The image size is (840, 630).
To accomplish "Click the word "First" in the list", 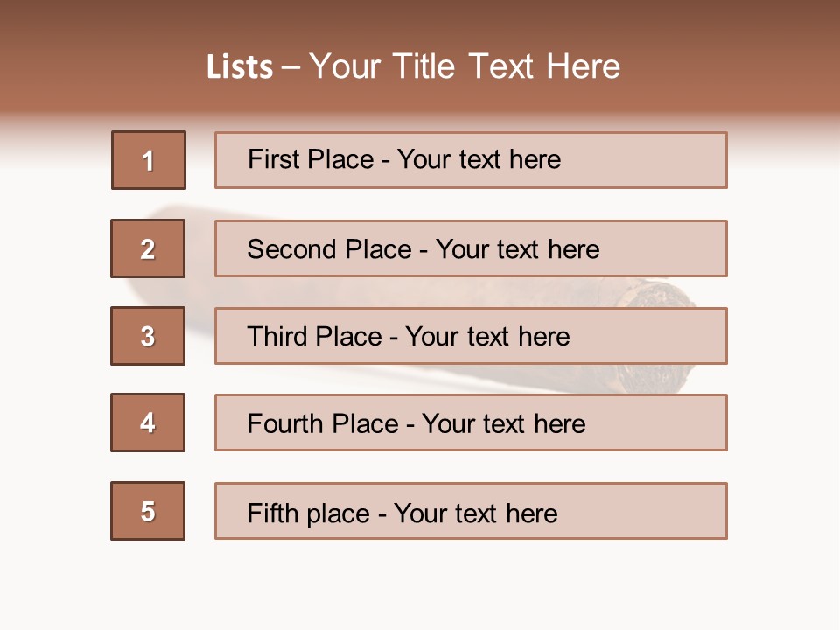I will [273, 159].
